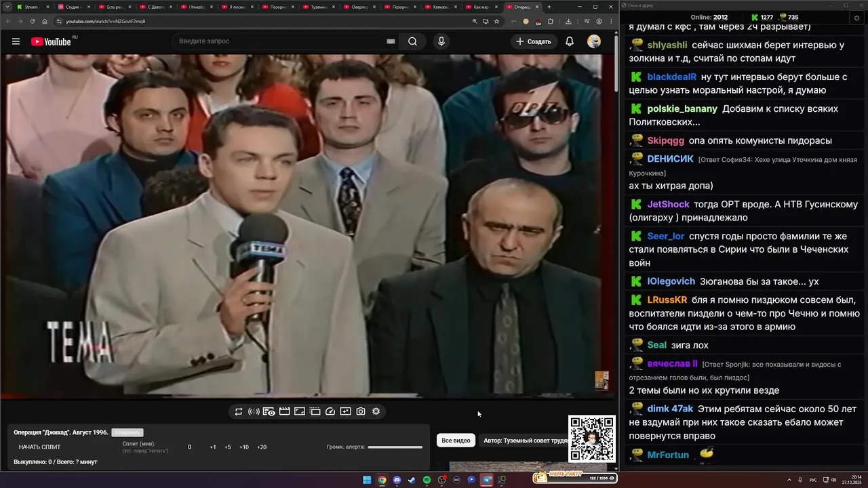Add +20 minutes to split
The height and width of the screenshot is (488, 868).
coord(262,447)
